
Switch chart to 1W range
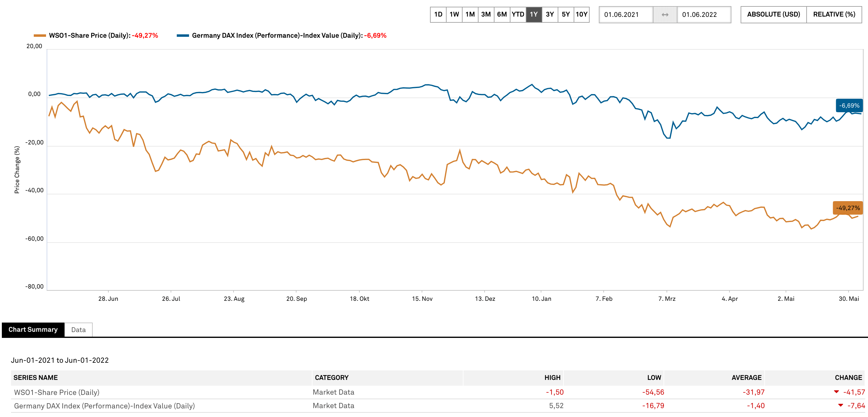pyautogui.click(x=454, y=14)
